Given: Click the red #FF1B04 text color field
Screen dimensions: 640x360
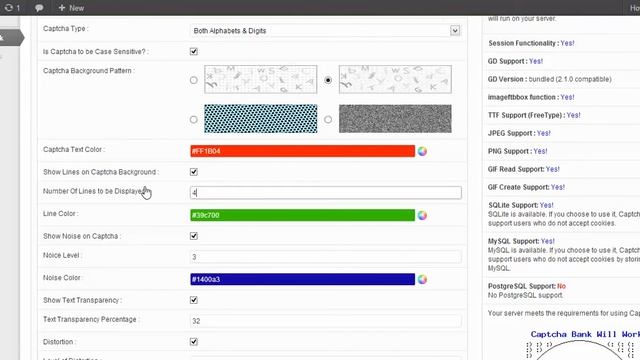Looking at the screenshot, I should pos(302,151).
